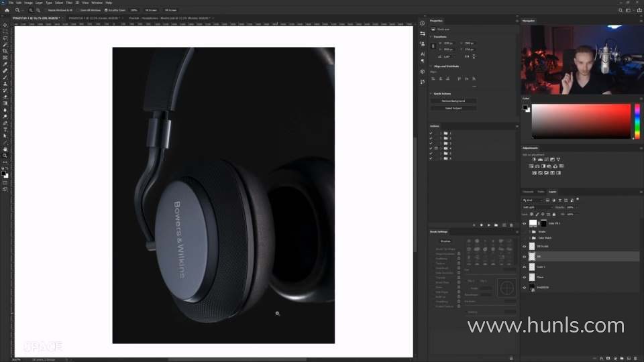This screenshot has height=362, width=644.
Task: Toggle visibility of DB Scaled layer
Action: point(524,246)
